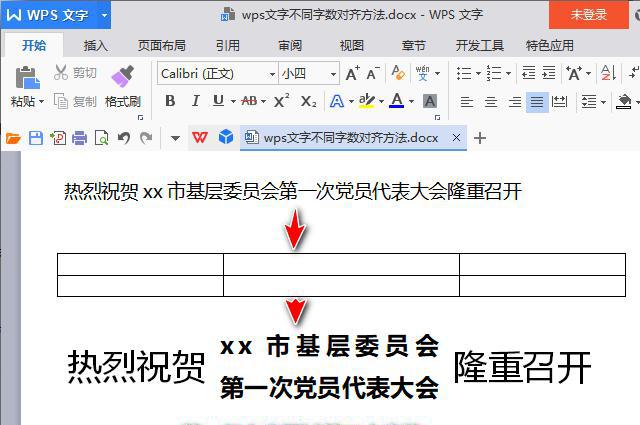The image size is (640, 425).
Task: Switch to 开始 ribbon tab
Action: tap(34, 45)
